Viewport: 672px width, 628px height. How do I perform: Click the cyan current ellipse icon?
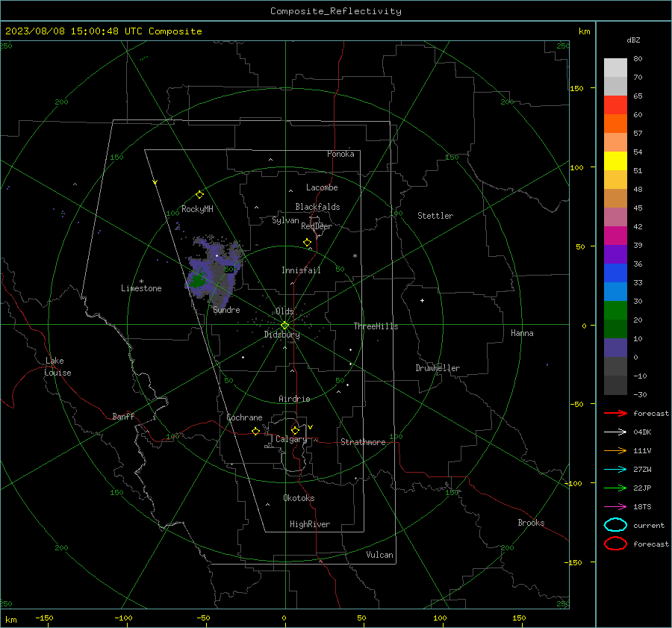[615, 525]
